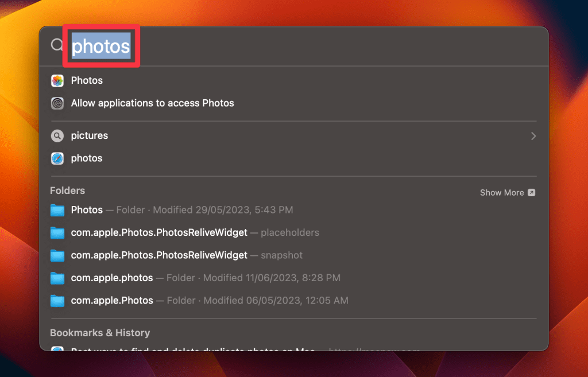Viewport: 588px width, 377px height.
Task: Select 'Allow applications to access Photos'
Action: pyautogui.click(x=152, y=103)
